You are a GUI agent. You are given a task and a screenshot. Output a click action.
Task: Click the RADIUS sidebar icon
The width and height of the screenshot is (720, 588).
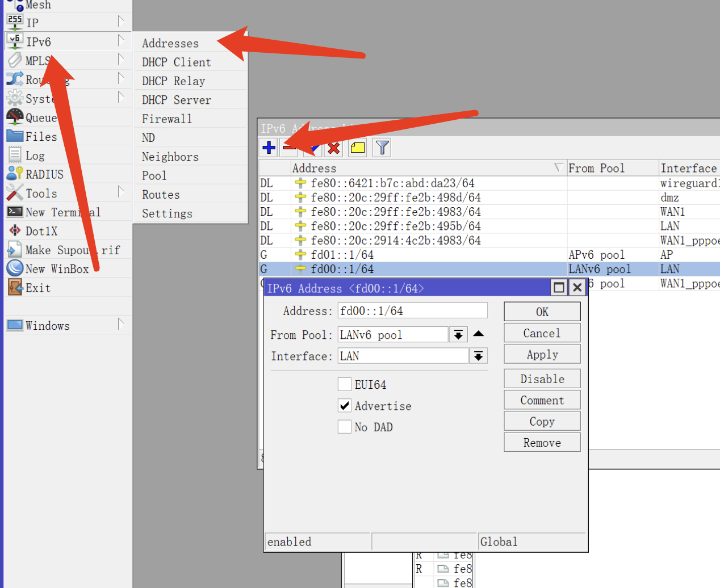[x=15, y=174]
